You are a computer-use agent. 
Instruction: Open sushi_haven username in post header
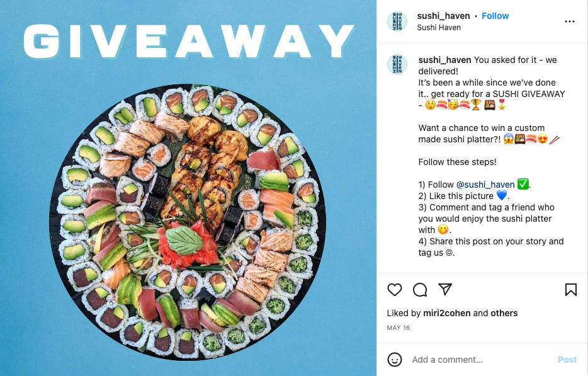(x=443, y=16)
